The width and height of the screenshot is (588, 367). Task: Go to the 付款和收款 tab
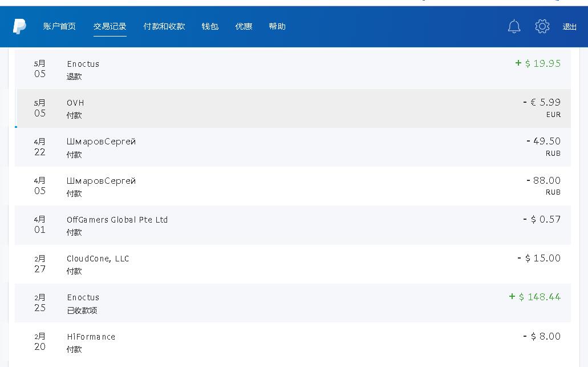164,26
